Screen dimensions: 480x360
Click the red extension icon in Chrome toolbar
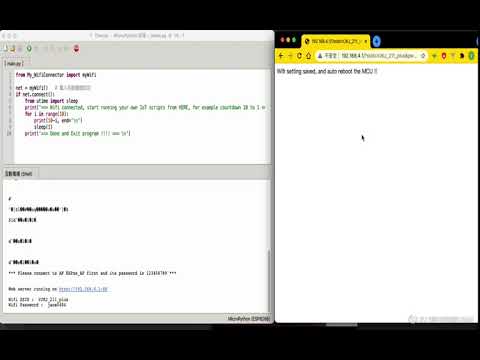click(444, 56)
